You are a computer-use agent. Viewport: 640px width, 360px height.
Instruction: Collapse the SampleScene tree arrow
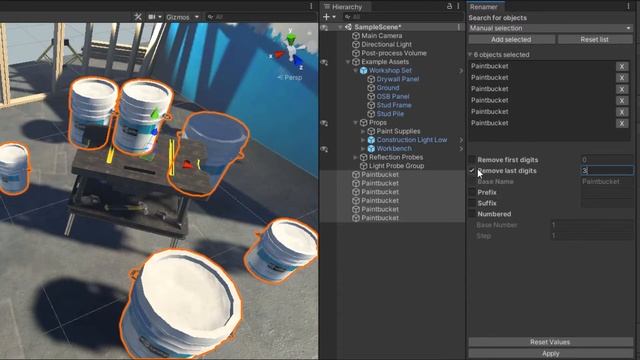(x=340, y=27)
